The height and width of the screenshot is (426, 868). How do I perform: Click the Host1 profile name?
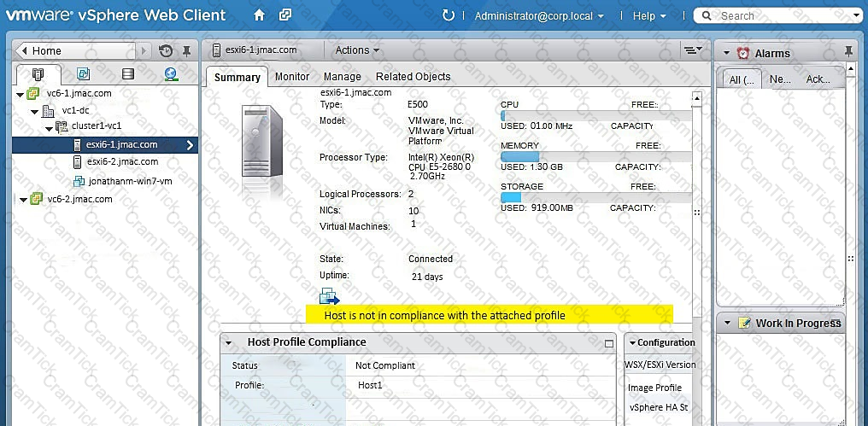tap(370, 385)
